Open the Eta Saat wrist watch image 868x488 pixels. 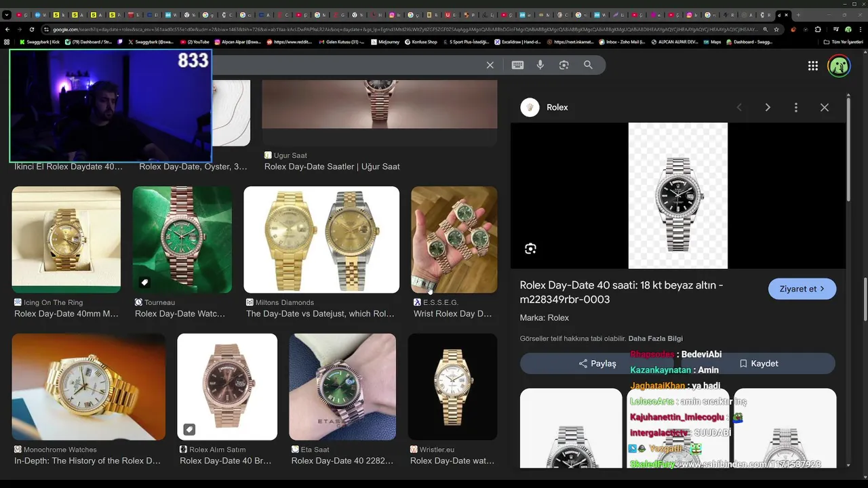pos(342,387)
